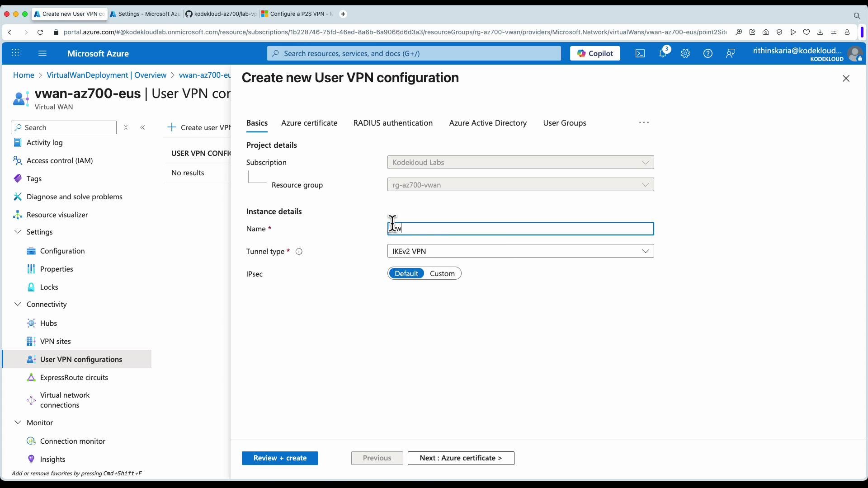Go back in the browser
The width and height of the screenshot is (868, 488).
pyautogui.click(x=9, y=33)
